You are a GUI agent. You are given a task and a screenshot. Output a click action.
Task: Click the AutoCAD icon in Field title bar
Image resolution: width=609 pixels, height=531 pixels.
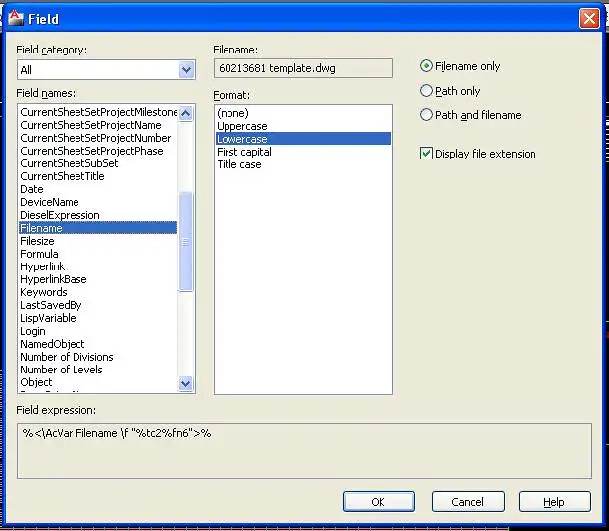tap(16, 18)
